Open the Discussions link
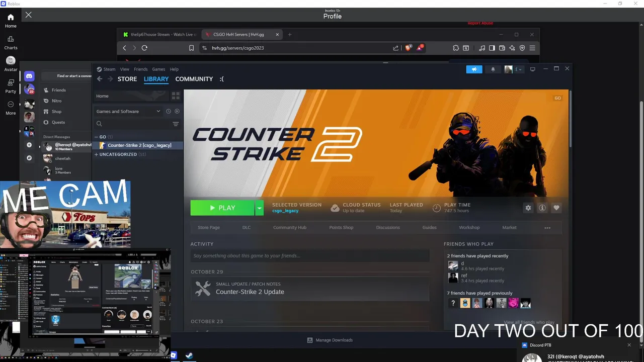The image size is (644, 362). pyautogui.click(x=388, y=227)
